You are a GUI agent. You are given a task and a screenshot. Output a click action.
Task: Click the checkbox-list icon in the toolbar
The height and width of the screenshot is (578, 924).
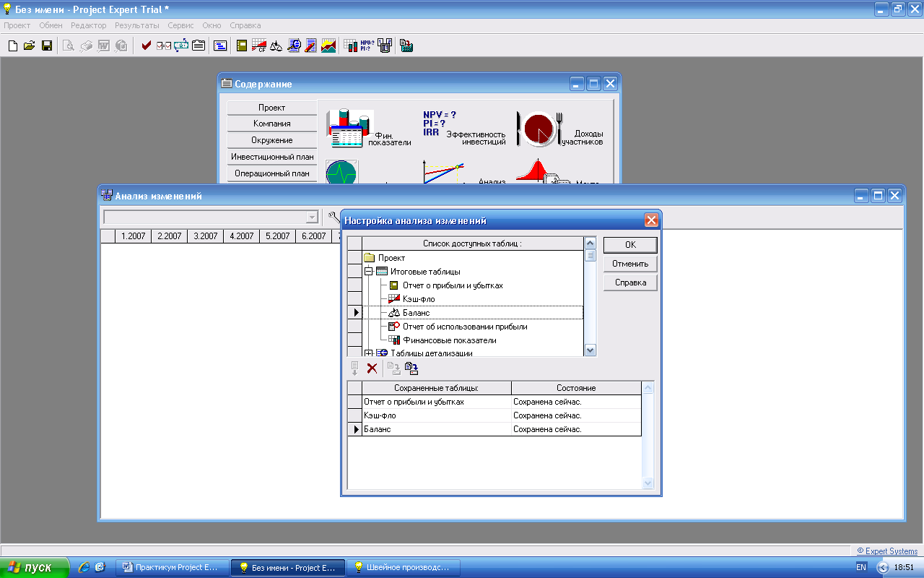pyautogui.click(x=164, y=46)
